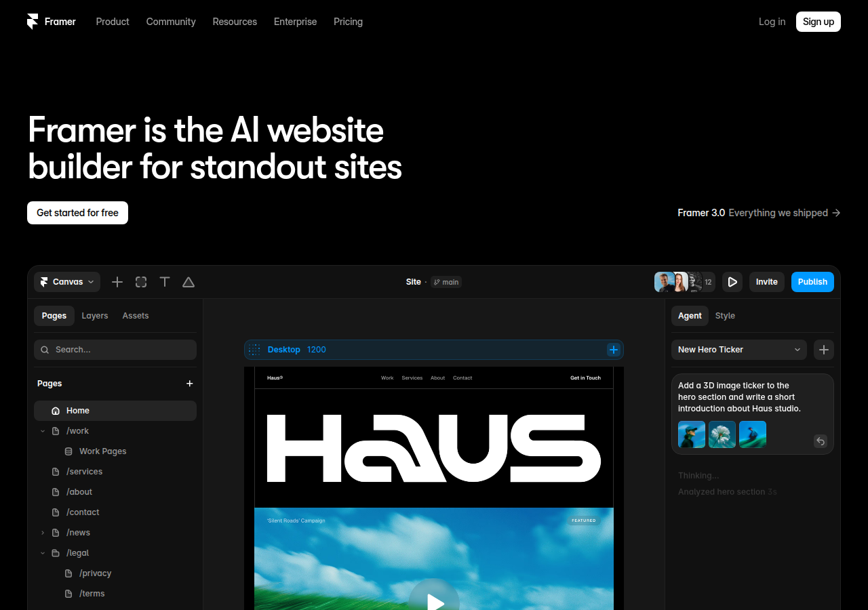This screenshot has width=868, height=610.
Task: Switch to the Layers tab
Action: coord(95,316)
